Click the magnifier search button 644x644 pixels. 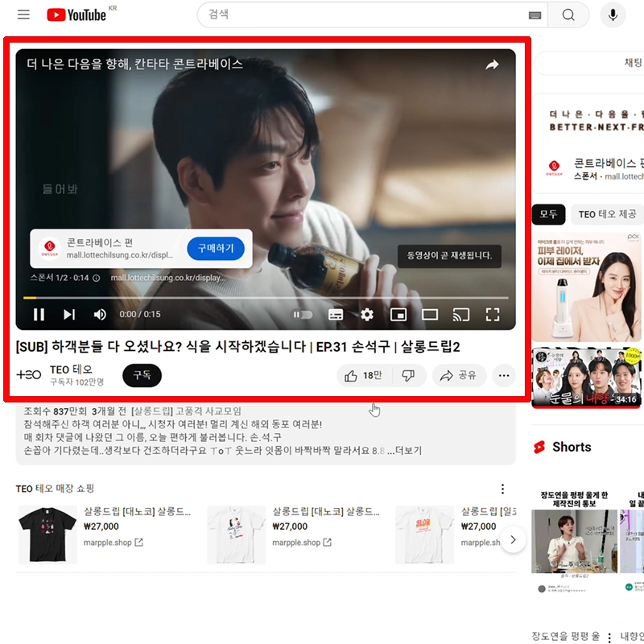click(x=568, y=14)
